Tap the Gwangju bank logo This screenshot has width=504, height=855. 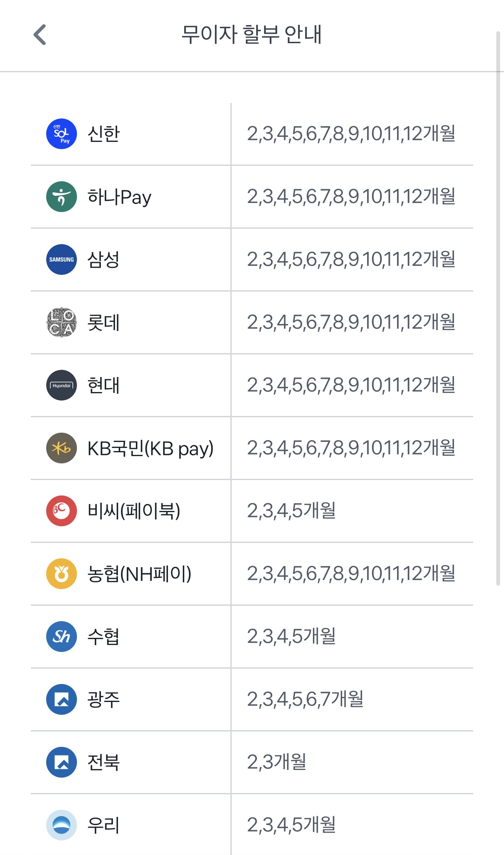click(x=62, y=699)
